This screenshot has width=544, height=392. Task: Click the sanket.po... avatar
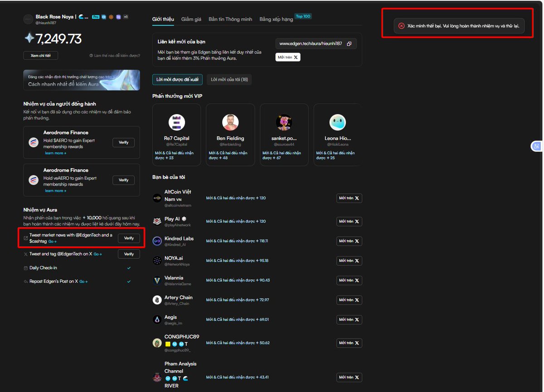point(284,122)
